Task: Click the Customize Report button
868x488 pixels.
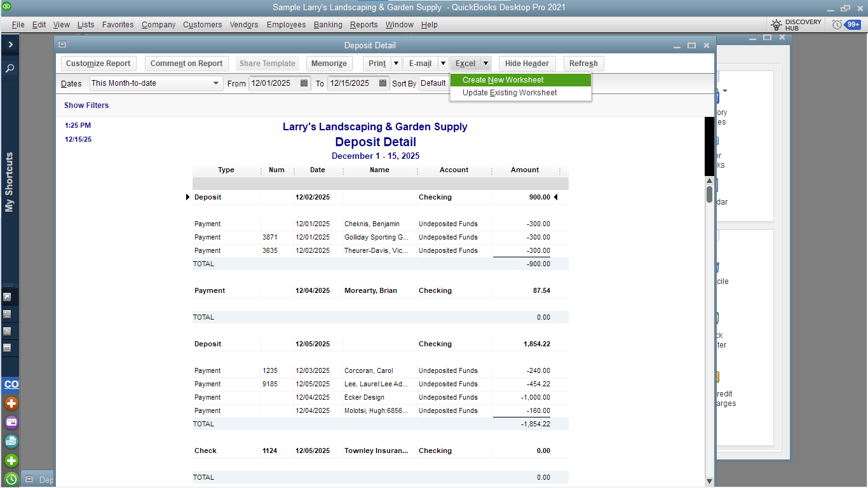Action: pos(98,64)
